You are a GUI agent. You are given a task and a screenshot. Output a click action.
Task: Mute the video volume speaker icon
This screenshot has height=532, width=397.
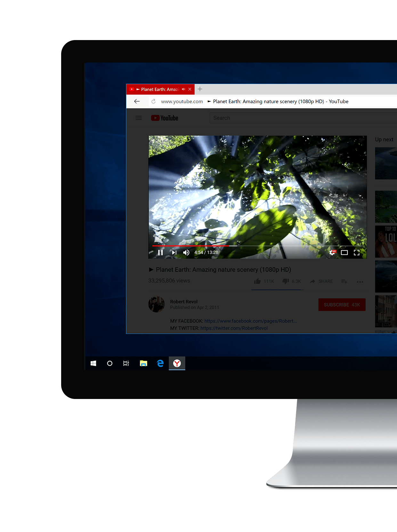186,253
